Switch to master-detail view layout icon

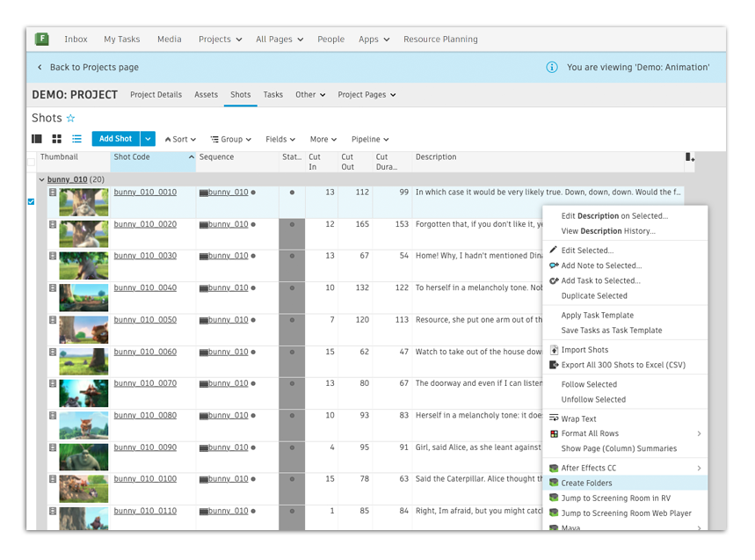coord(37,139)
